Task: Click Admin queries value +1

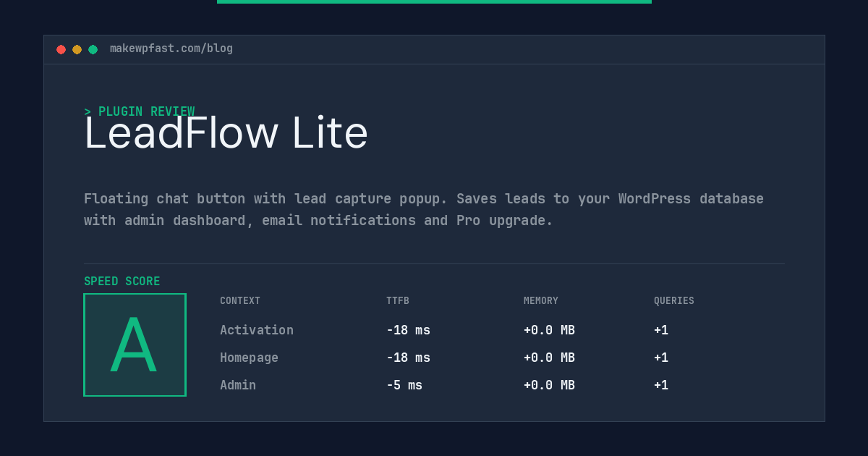Action: click(661, 385)
